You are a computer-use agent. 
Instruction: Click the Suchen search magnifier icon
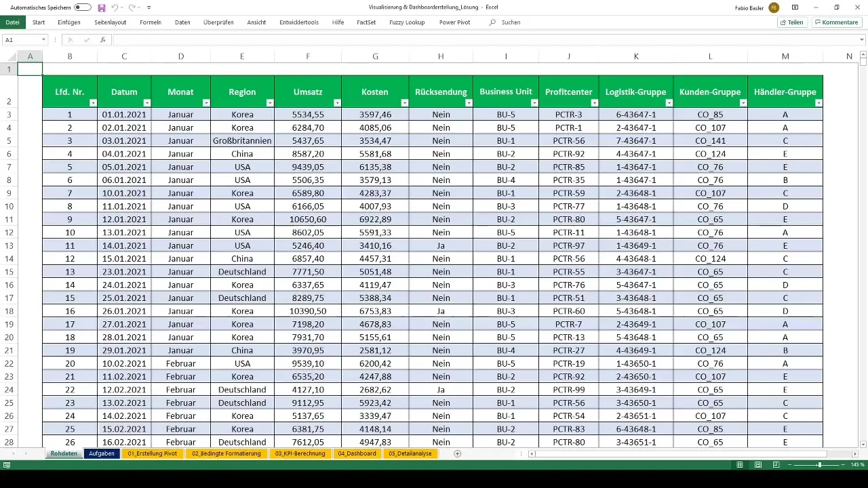coord(492,22)
